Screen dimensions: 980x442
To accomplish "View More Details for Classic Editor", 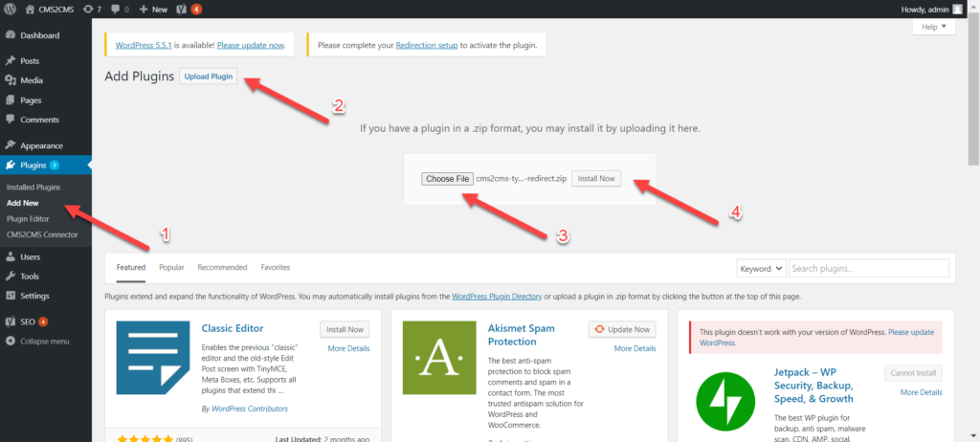I will 348,348.
